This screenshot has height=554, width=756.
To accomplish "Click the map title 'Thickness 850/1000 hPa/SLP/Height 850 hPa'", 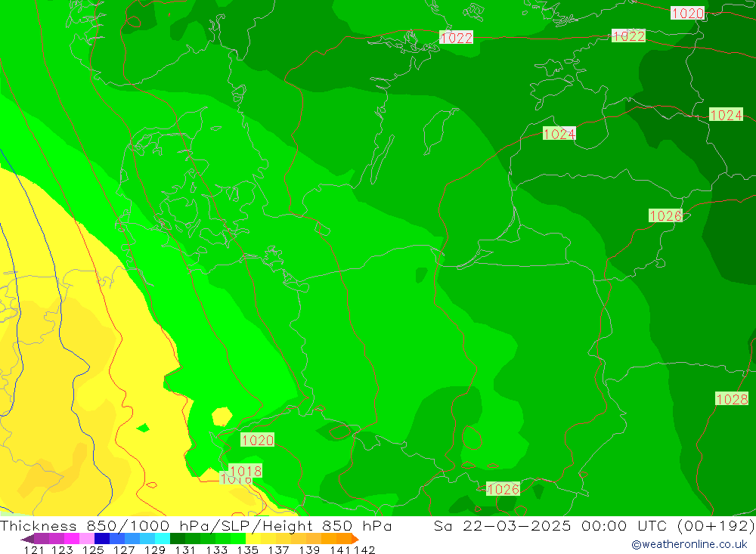I will point(196,525).
